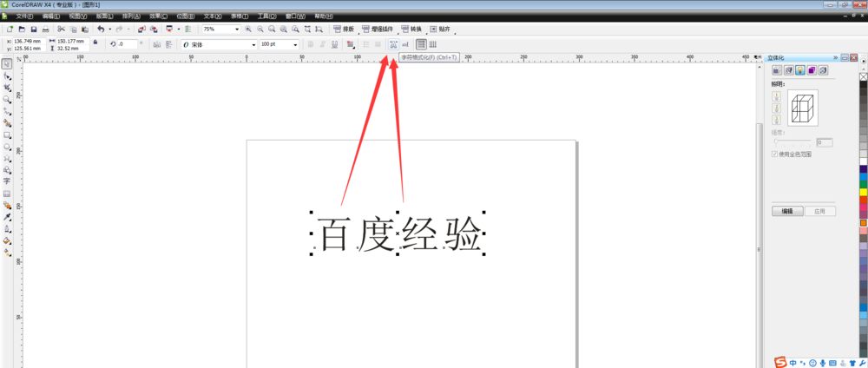Click the 增强插件 toolbar button
This screenshot has width=868, height=368.
click(379, 29)
